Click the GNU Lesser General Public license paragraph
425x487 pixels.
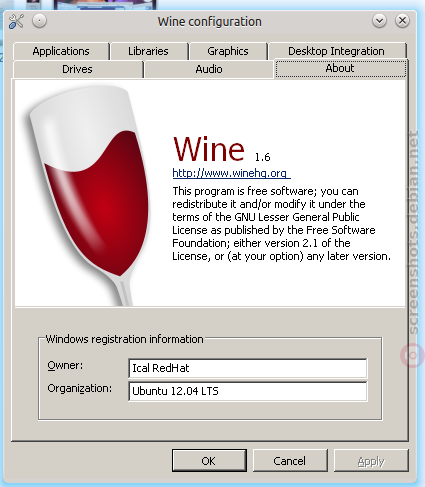[x=281, y=224]
